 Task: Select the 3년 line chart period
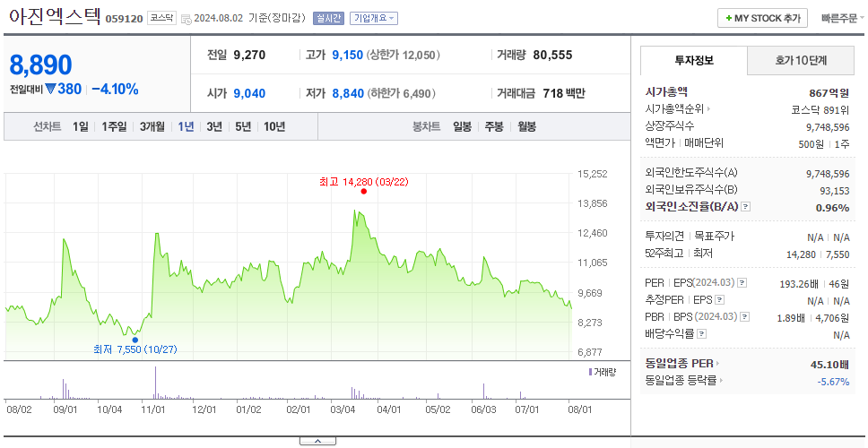pyautogui.click(x=214, y=126)
